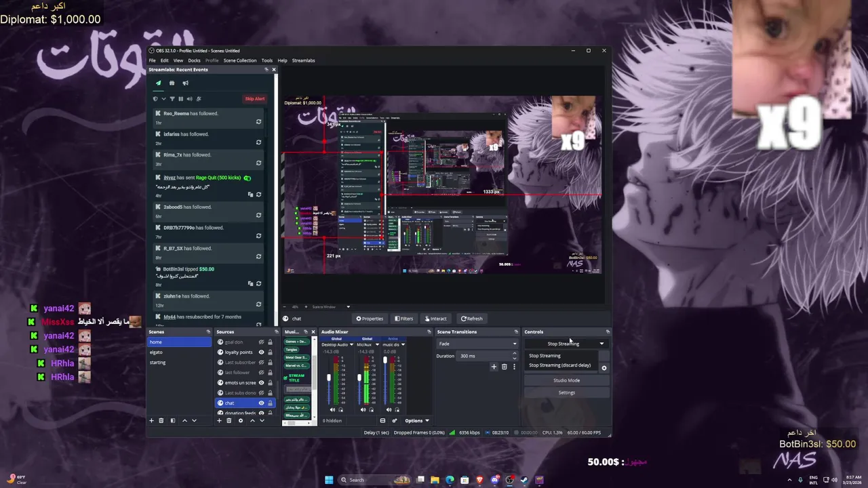Show the Last subscriber source
Image resolution: width=868 pixels, height=488 pixels.
pos(261,363)
